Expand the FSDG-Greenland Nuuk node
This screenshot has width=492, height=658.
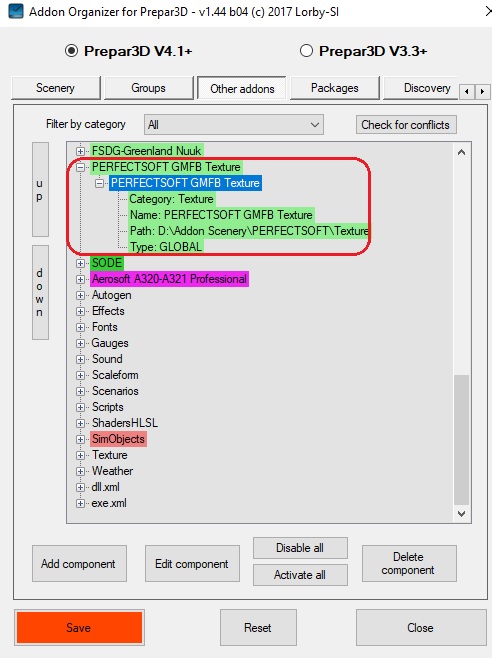(x=80, y=151)
